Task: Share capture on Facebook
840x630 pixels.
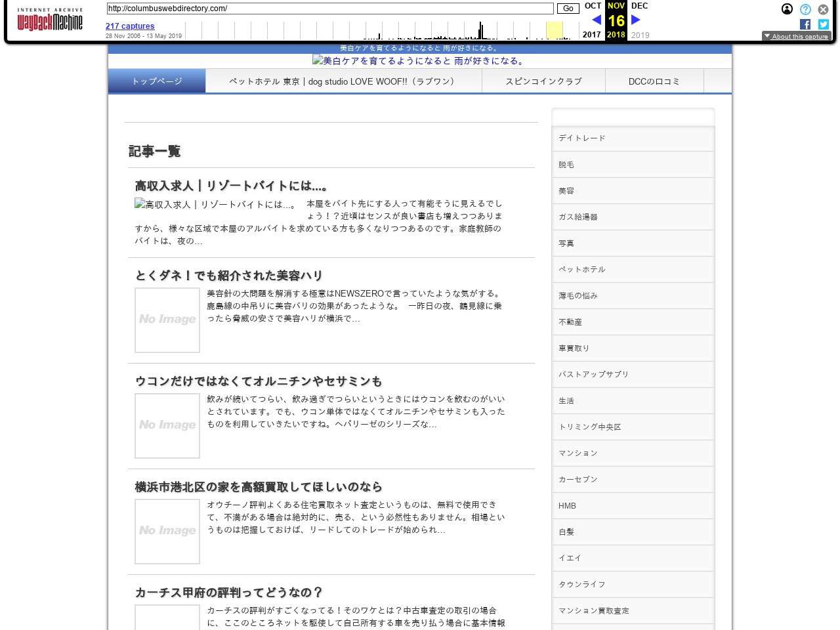Action: (805, 24)
